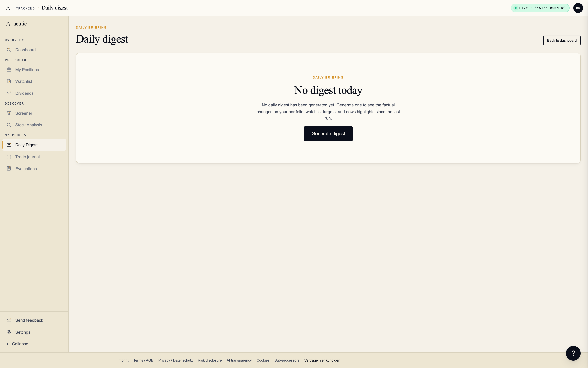Click the Stock Analysis magnifier icon
Viewport: 588px width, 368px height.
[9, 125]
